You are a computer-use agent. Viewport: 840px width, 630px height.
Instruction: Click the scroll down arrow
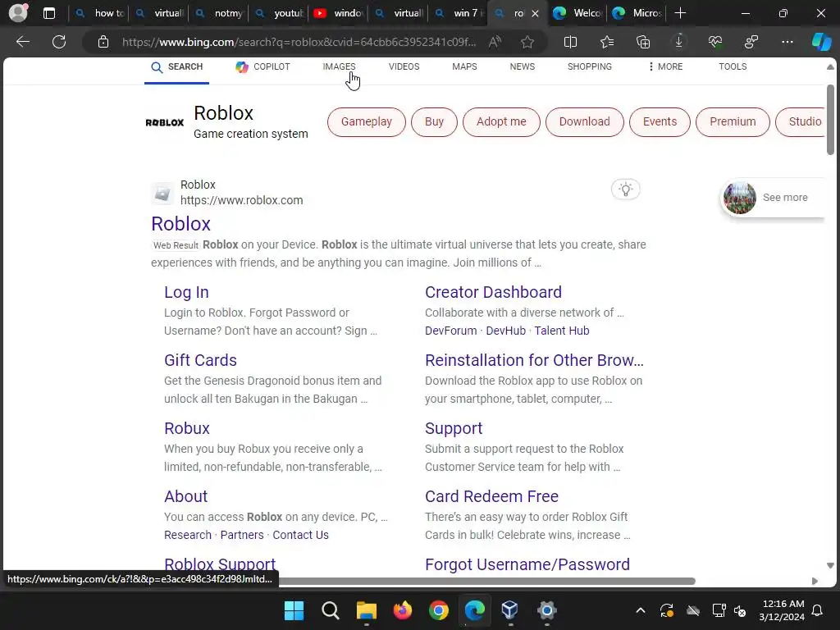(x=830, y=565)
